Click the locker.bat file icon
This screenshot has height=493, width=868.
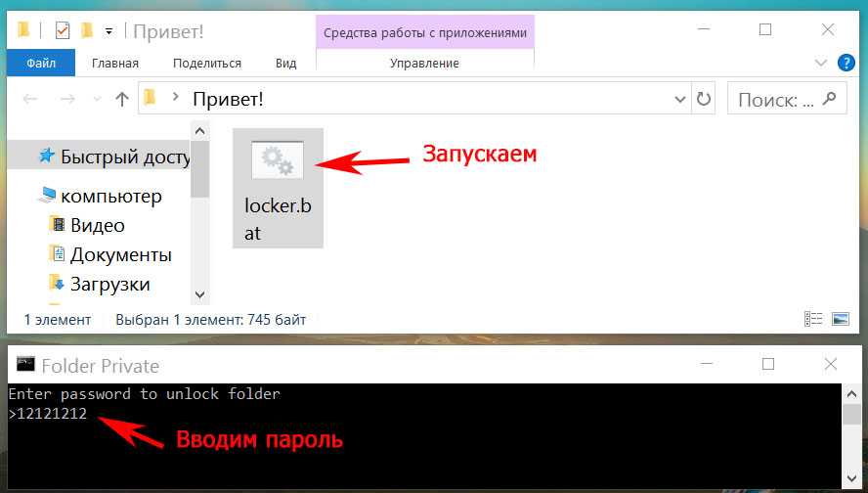[278, 161]
